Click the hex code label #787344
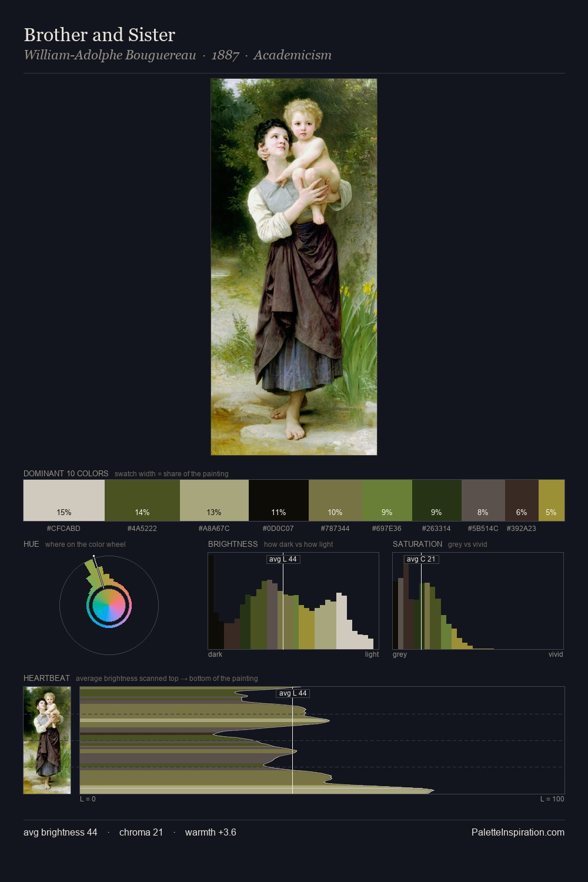588x882 pixels. pos(335,529)
